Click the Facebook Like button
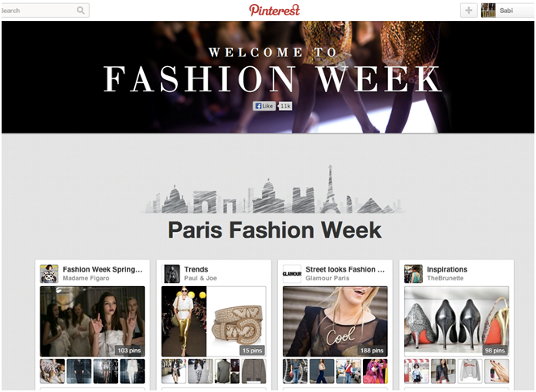Viewport: 536px width, 392px height. coord(264,106)
